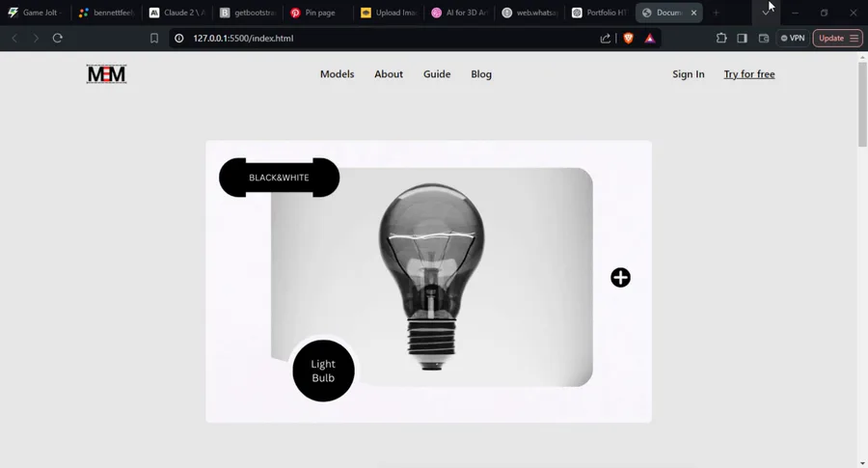Click the address bar URL field
The height and width of the screenshot is (468, 868).
[x=388, y=39]
